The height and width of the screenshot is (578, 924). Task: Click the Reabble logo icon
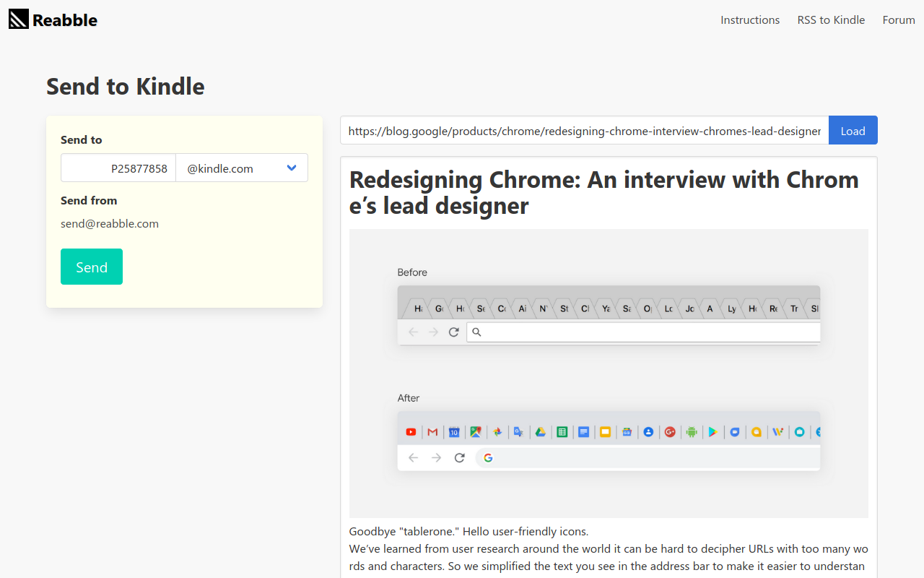click(19, 20)
